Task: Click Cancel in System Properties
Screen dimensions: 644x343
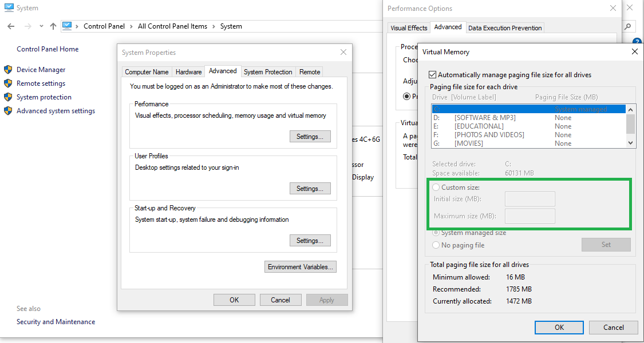Action: 280,300
